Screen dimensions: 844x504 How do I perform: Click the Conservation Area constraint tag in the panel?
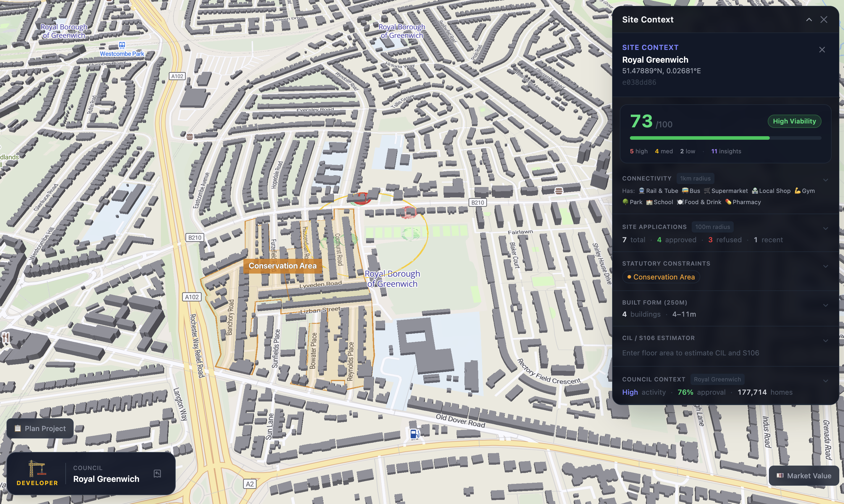(661, 277)
